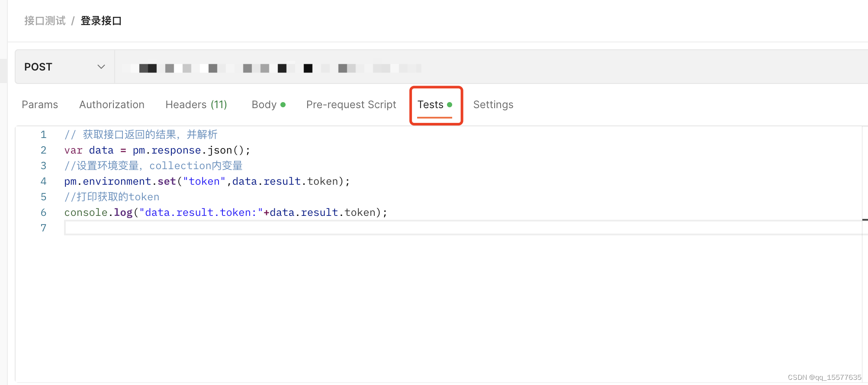Image resolution: width=868 pixels, height=385 pixels.
Task: Click the comment 获取接口返回的结果 on line 1
Action: tap(141, 135)
